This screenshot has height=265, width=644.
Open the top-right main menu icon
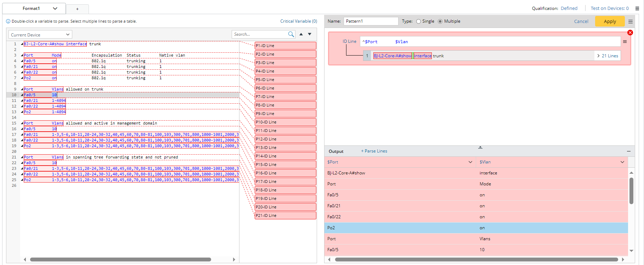coord(637,8)
